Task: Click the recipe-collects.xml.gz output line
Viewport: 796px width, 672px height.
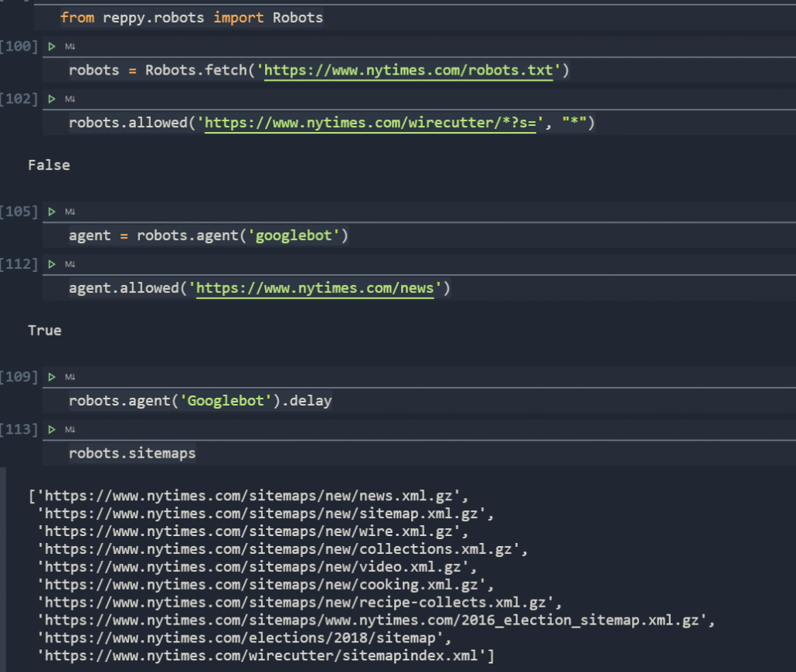Action: (x=299, y=603)
